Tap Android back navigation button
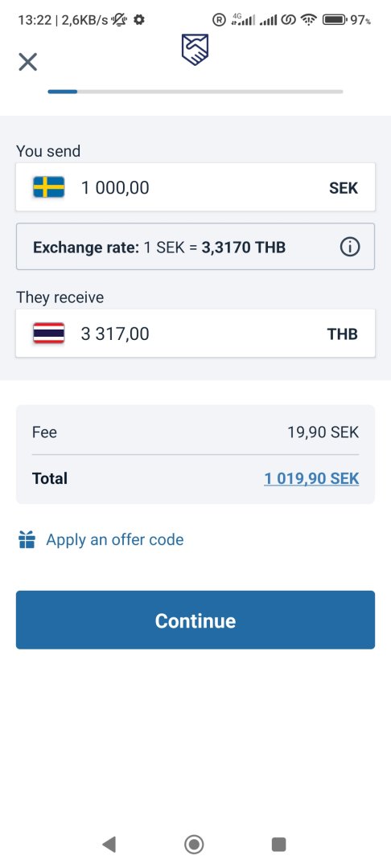The width and height of the screenshot is (391, 868). [x=109, y=844]
